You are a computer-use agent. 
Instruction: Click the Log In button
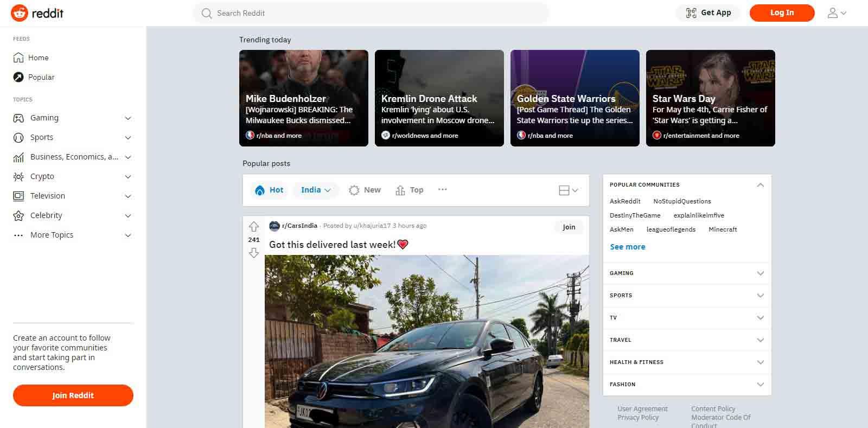(782, 13)
